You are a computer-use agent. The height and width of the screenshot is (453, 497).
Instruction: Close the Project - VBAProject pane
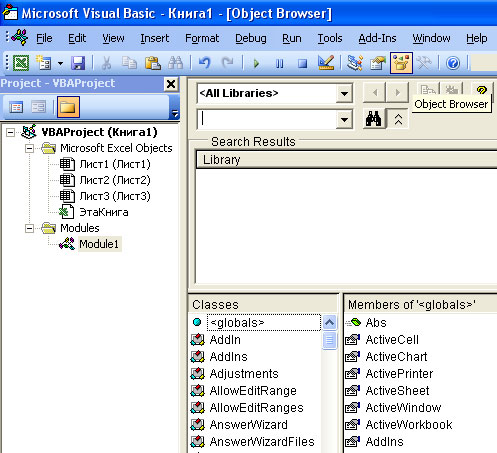pos(171,84)
